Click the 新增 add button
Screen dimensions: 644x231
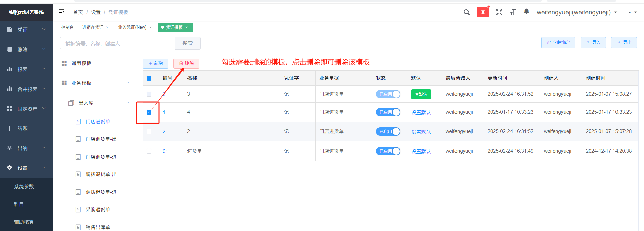tap(156, 63)
